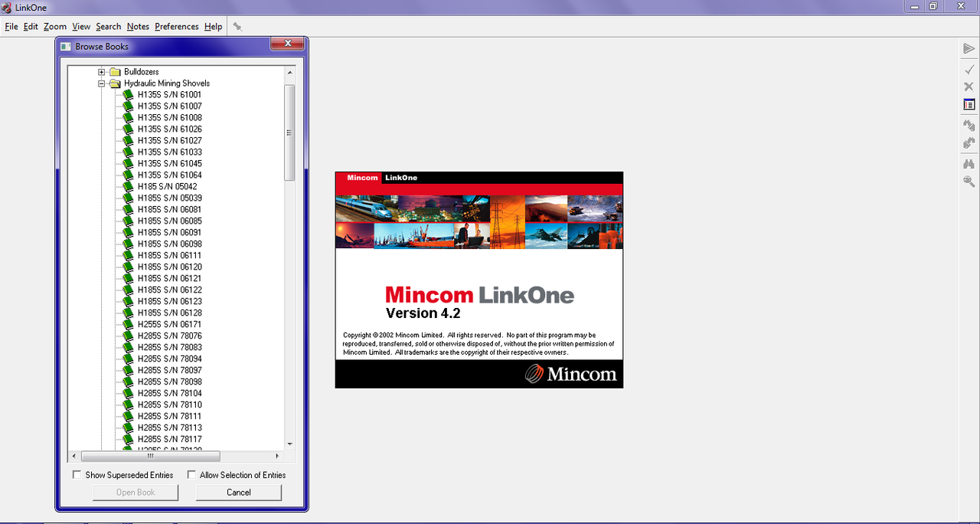Click the pushpin icon beside Help menu
Image resolution: width=980 pixels, height=524 pixels.
[237, 26]
